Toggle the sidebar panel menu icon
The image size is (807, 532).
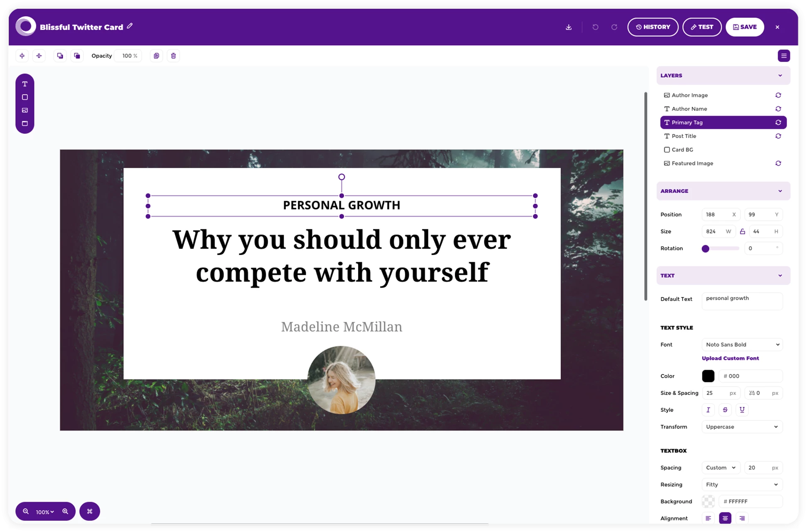(x=784, y=56)
